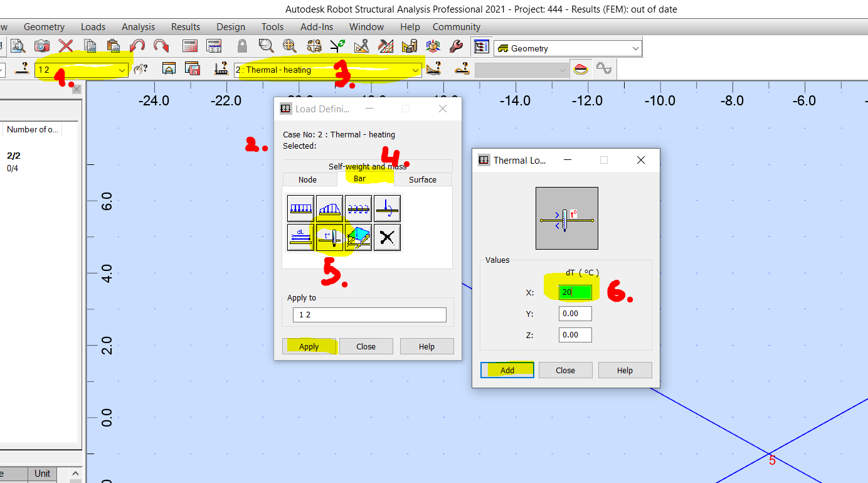Click Add in the Thermal Load dialog
The image size is (868, 483).
pos(507,369)
